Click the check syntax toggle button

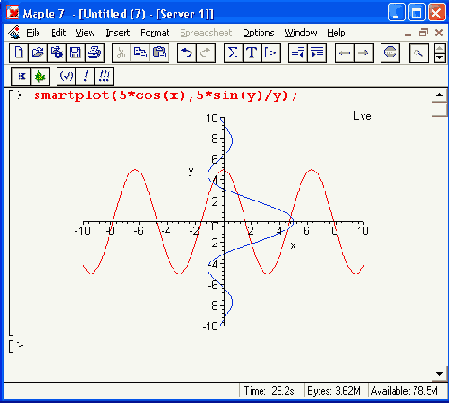click(66, 76)
